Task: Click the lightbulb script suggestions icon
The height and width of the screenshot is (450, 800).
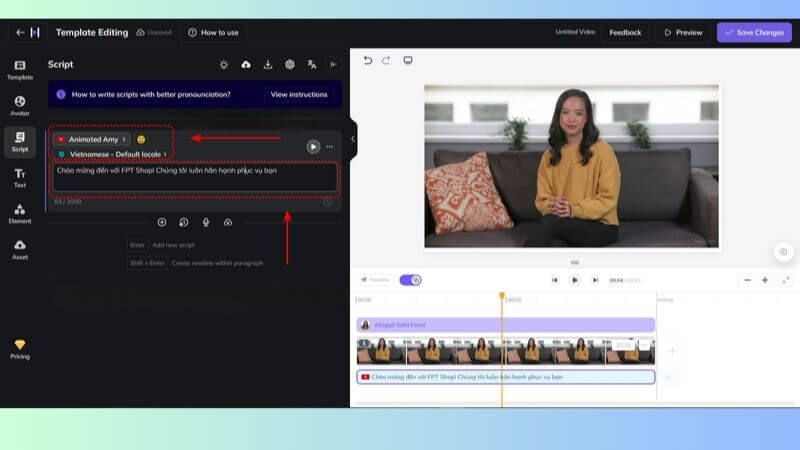Action: 224,65
